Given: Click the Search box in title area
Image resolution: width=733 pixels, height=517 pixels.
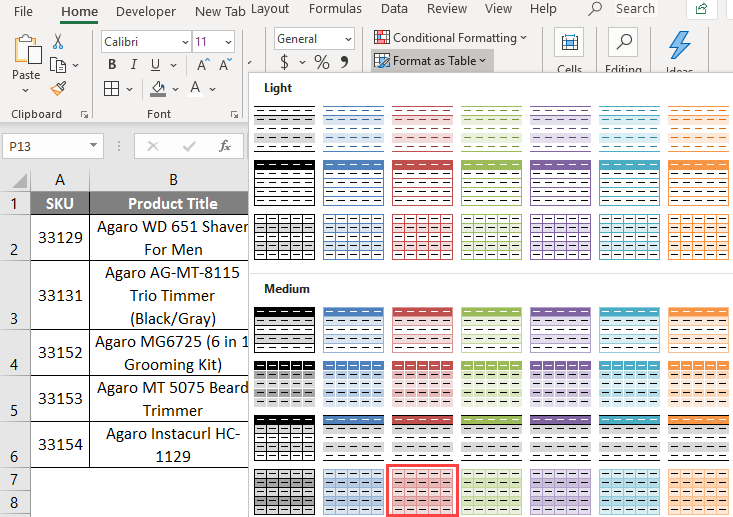Looking at the screenshot, I should [635, 8].
